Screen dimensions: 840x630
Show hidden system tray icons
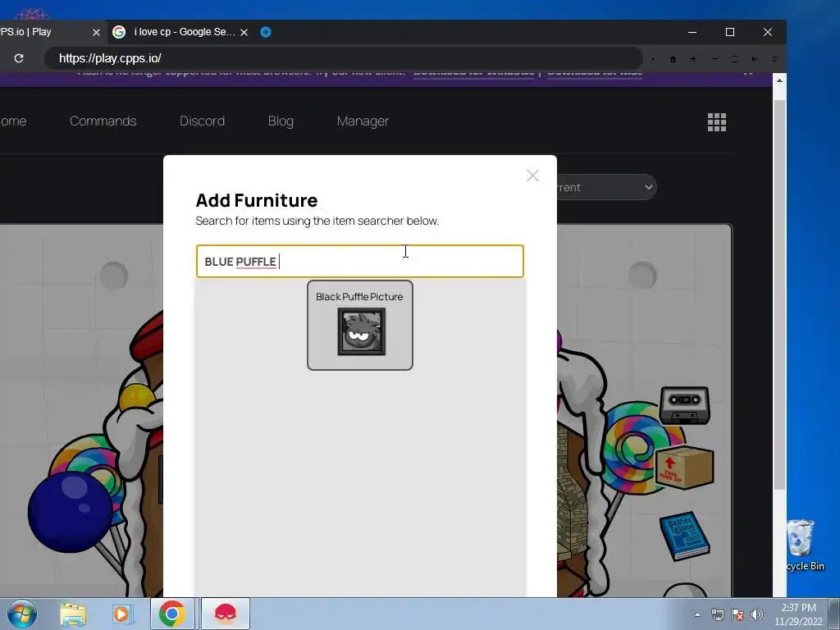pos(697,614)
